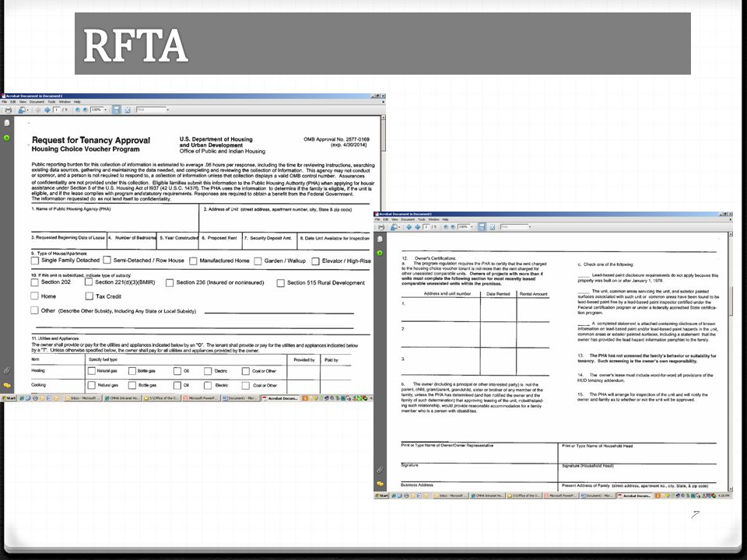Check the Section 515 Rural Development box
The width and height of the screenshot is (747, 560).
point(281,283)
